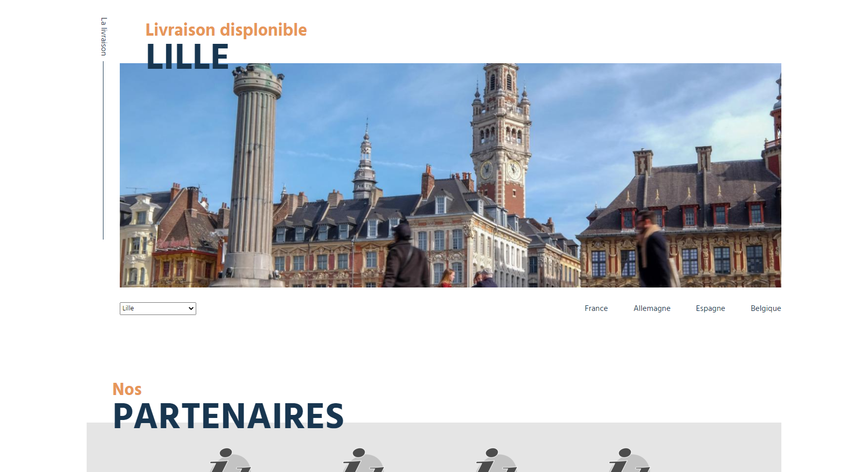868x472 pixels.
Task: Click the third partner logo icon
Action: 496,460
